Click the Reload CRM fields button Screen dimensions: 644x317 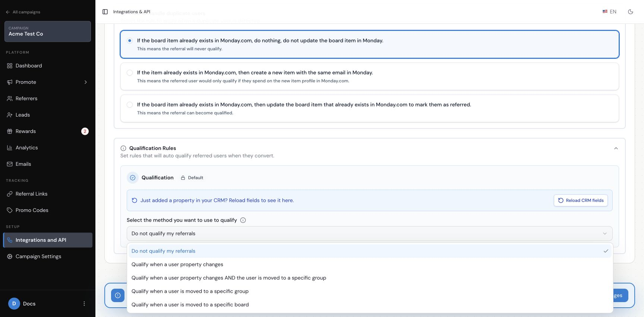pos(581,200)
